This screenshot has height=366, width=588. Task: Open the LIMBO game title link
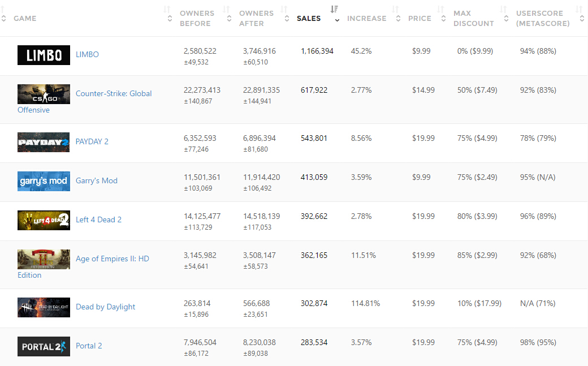click(87, 55)
